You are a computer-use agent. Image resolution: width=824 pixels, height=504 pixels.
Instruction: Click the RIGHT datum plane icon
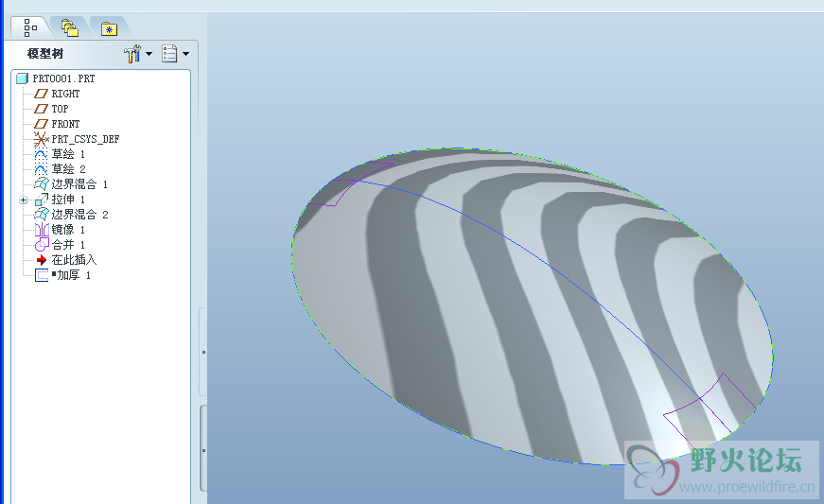(41, 94)
